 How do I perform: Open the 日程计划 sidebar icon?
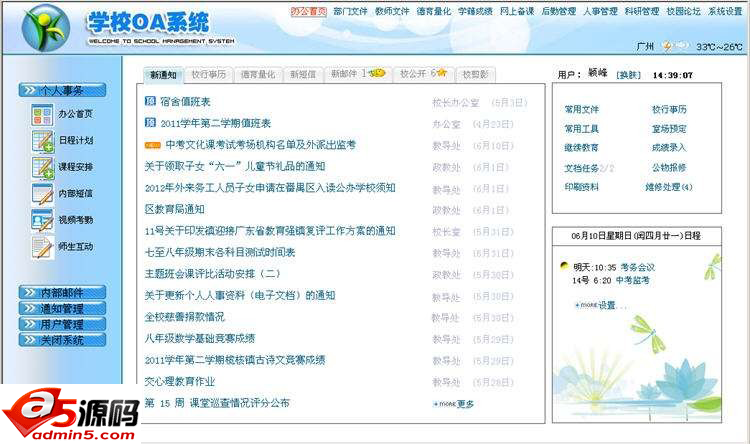click(42, 141)
